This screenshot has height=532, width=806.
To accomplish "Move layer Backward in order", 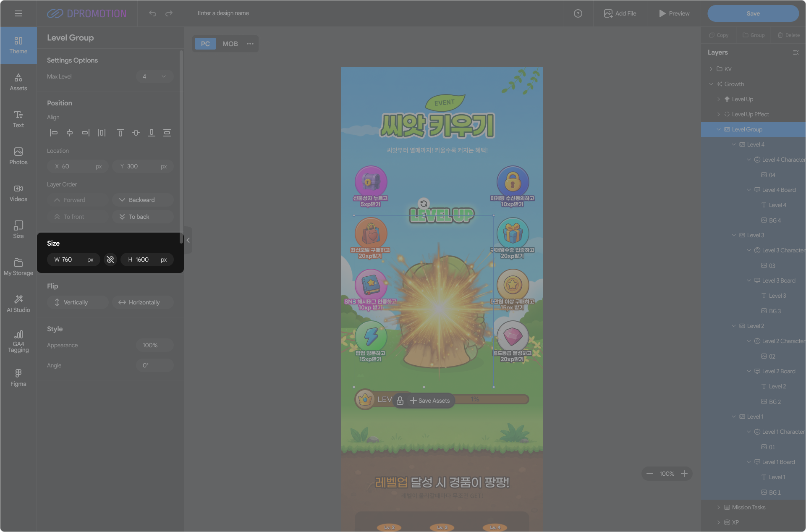I will click(143, 200).
